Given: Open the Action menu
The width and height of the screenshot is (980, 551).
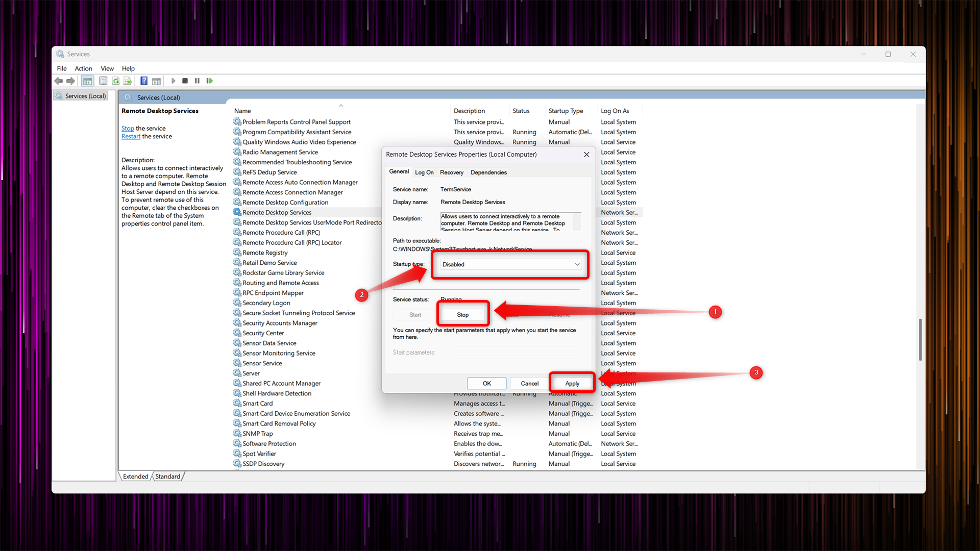Looking at the screenshot, I should tap(83, 68).
